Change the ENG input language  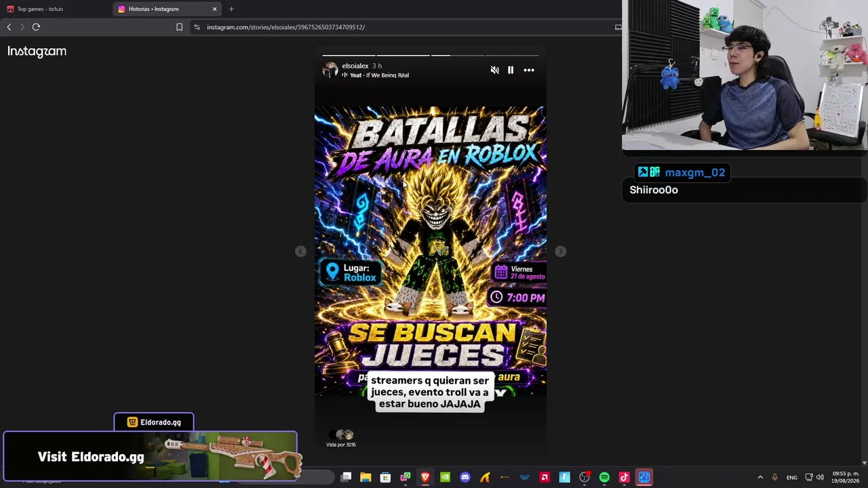click(792, 477)
